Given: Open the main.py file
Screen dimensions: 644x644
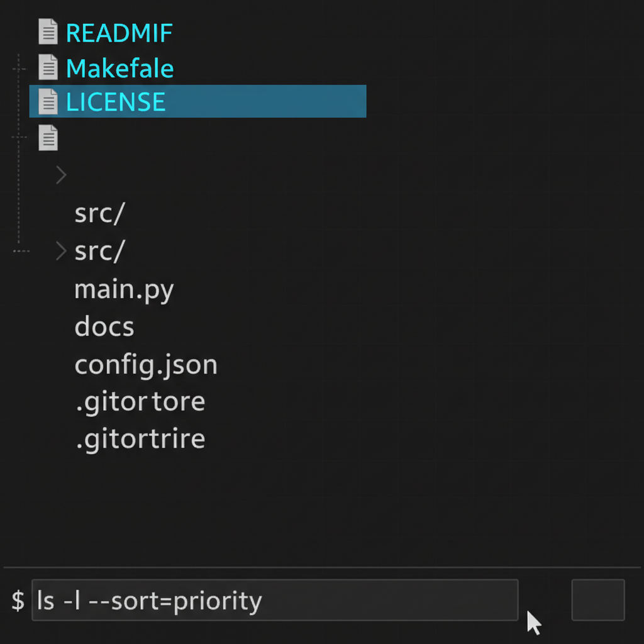Looking at the screenshot, I should [124, 289].
